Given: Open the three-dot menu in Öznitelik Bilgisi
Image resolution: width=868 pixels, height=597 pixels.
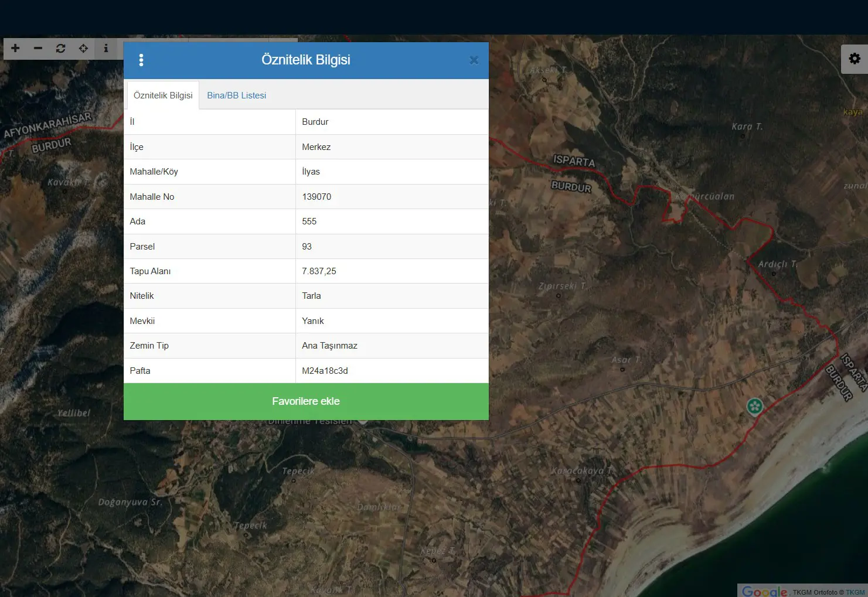Looking at the screenshot, I should click(141, 60).
